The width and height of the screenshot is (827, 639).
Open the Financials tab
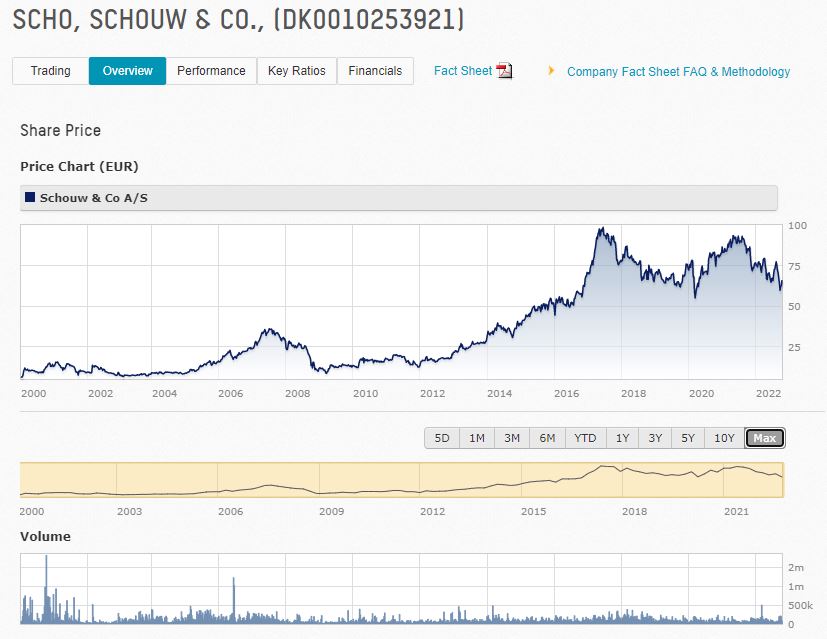click(375, 71)
